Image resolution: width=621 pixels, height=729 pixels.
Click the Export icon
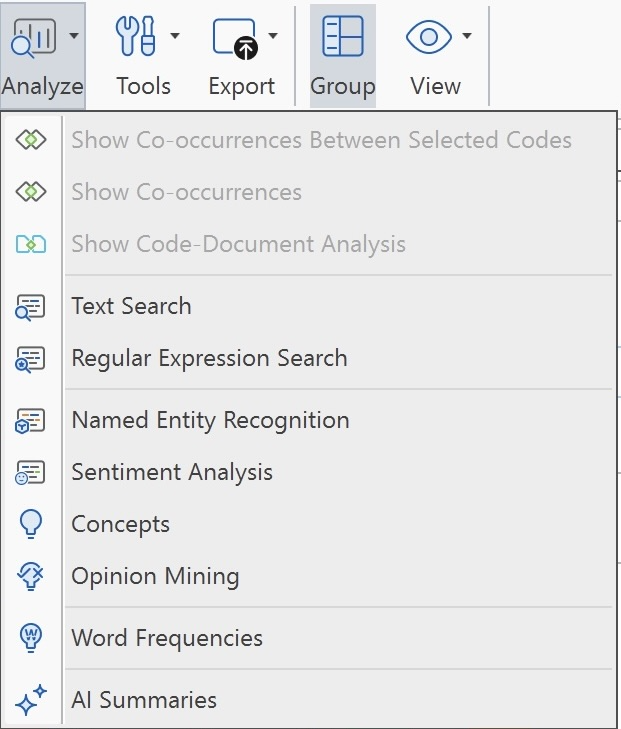click(x=235, y=38)
